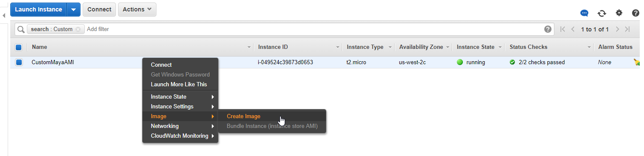Open the filter help icon in search bar
Viewport: 644px width, 156px height.
click(x=548, y=29)
